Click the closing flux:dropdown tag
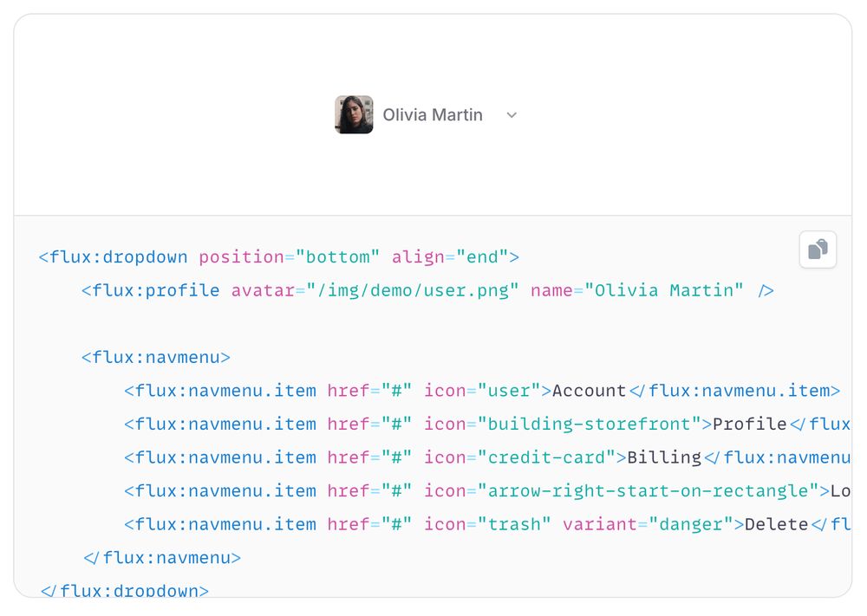 (x=124, y=590)
